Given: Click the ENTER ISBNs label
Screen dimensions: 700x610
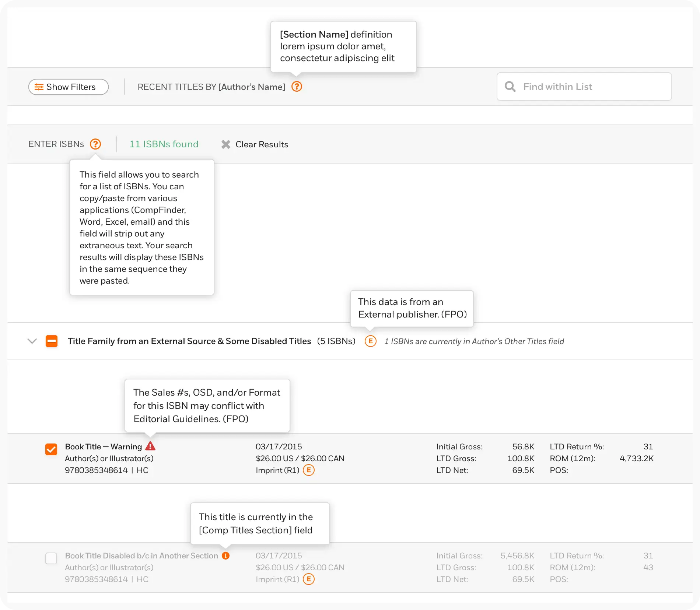Looking at the screenshot, I should [56, 144].
